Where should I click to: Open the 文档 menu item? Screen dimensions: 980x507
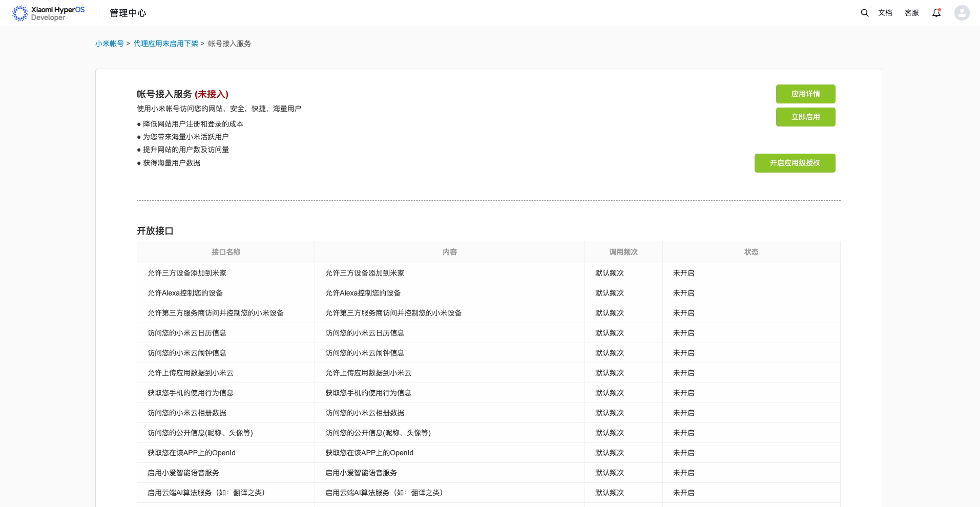coord(885,13)
